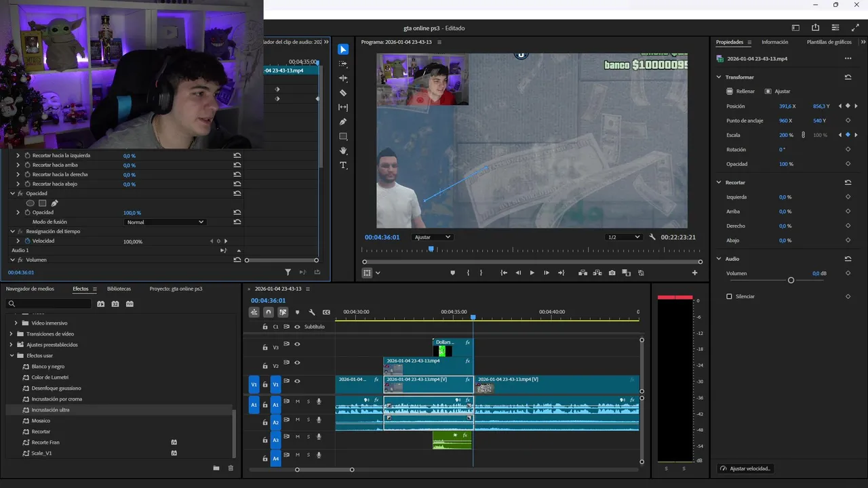The width and height of the screenshot is (868, 488).
Task: Open Program monitor panel menu
Action: point(439,42)
